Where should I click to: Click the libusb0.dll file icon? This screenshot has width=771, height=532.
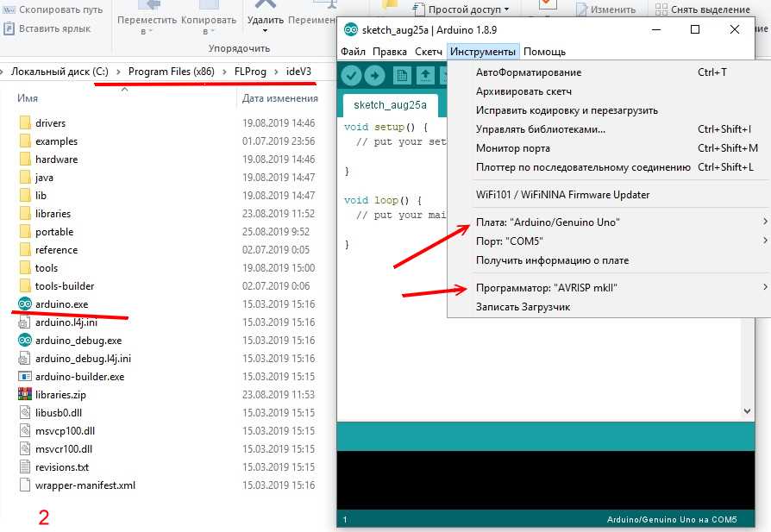click(25, 412)
